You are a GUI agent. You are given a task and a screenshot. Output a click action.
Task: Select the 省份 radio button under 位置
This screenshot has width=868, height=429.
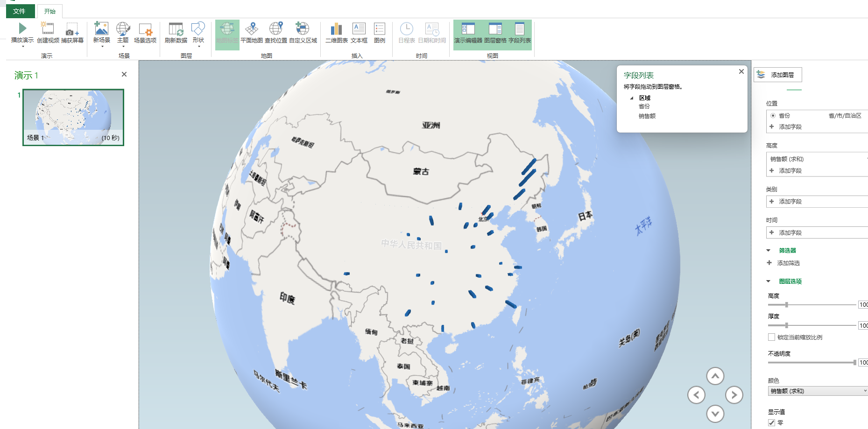[773, 115]
